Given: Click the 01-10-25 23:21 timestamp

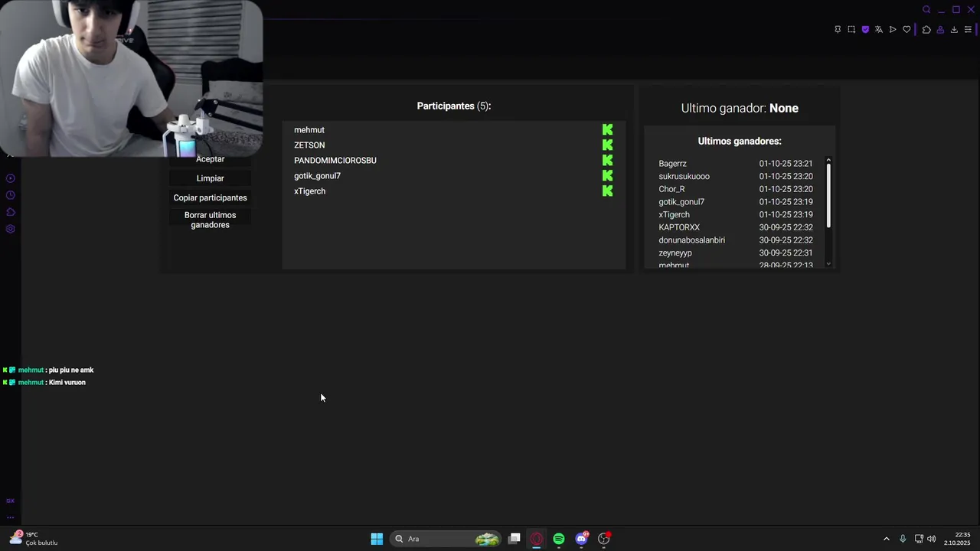Looking at the screenshot, I should [786, 164].
